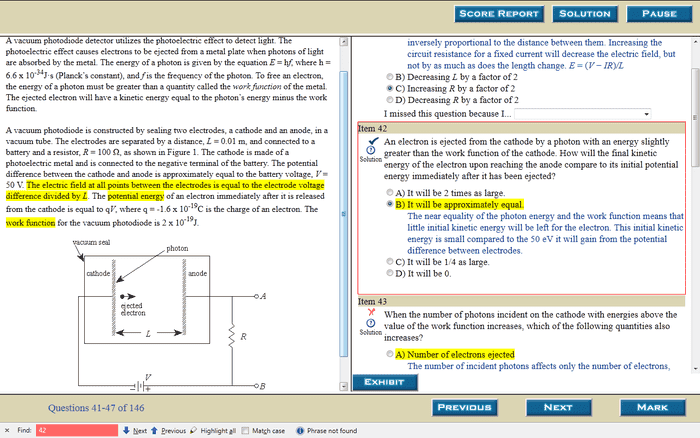Select Item 43 option A) Number of electrons ejected
Image resolution: width=700 pixels, height=438 pixels.
[x=390, y=354]
